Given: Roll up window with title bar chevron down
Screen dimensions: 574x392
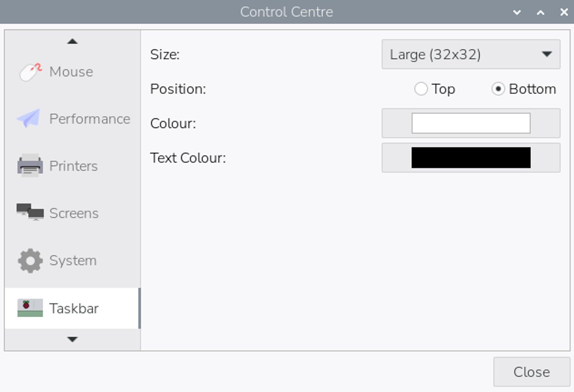Looking at the screenshot, I should (x=517, y=12).
